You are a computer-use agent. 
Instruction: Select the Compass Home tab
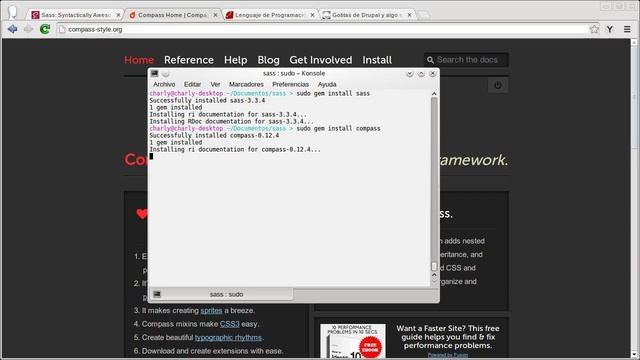click(173, 15)
